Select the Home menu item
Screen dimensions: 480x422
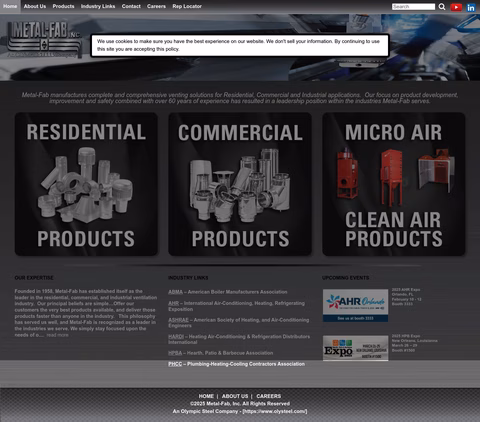pos(10,6)
